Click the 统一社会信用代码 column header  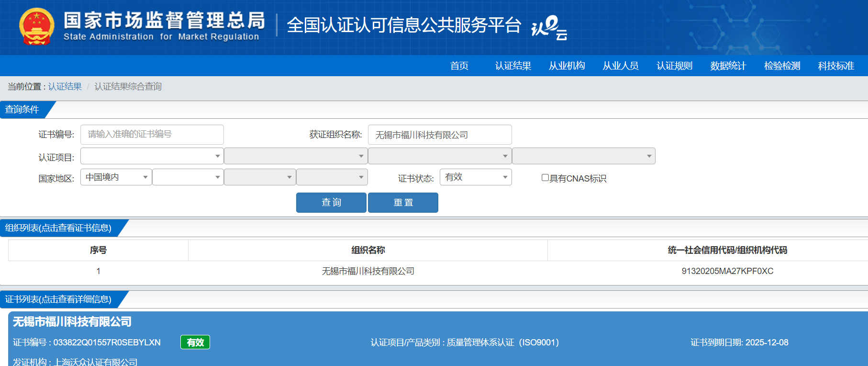(x=727, y=250)
